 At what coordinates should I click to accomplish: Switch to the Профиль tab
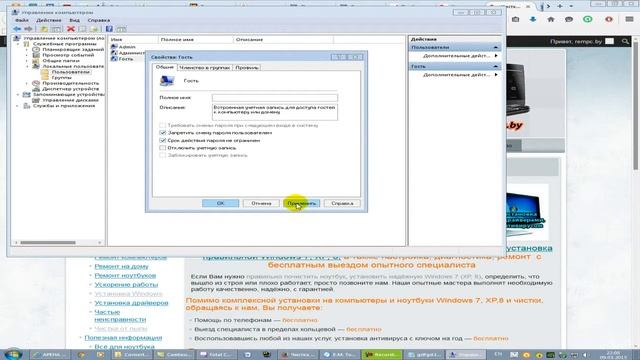coord(247,68)
